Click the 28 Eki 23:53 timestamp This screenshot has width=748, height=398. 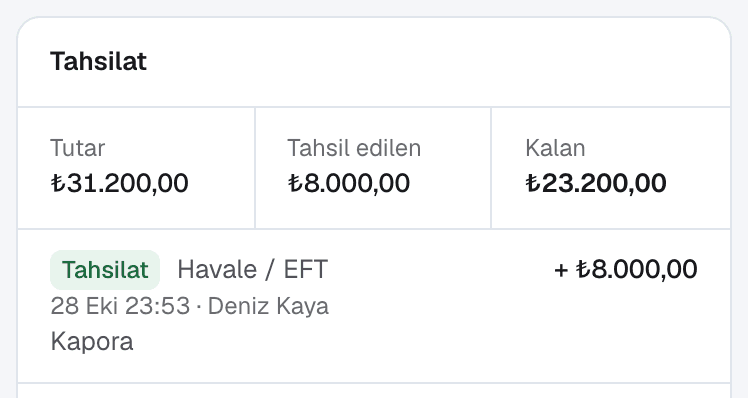click(120, 306)
